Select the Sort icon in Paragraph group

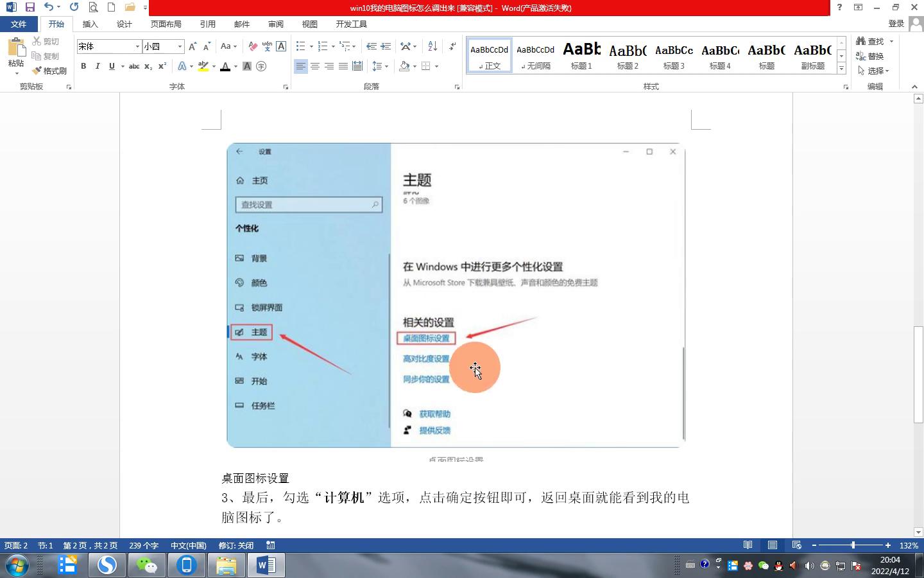pos(431,46)
